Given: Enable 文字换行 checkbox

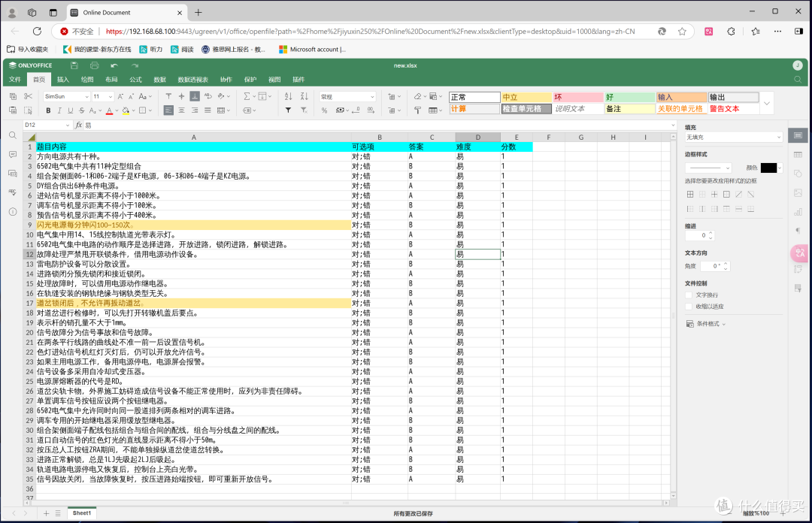Looking at the screenshot, I should pos(689,295).
